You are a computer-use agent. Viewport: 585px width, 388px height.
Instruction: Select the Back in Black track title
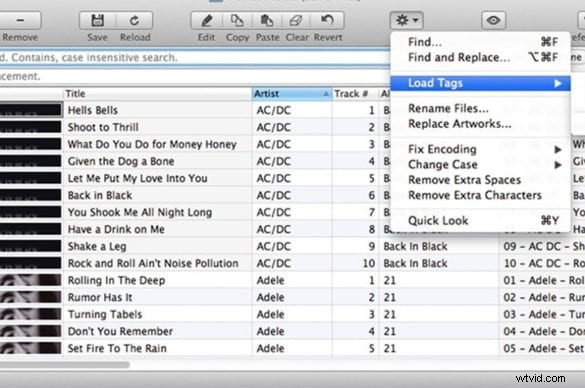[x=100, y=195]
